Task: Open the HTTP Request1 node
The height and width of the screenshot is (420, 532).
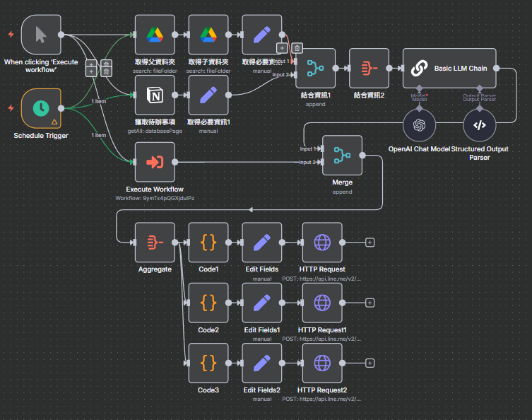Action: tap(322, 303)
